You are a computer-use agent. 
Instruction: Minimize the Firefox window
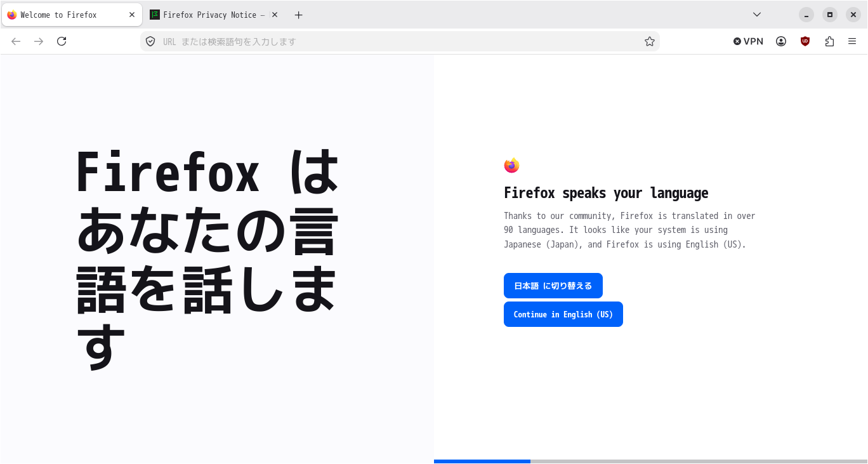[x=806, y=15]
